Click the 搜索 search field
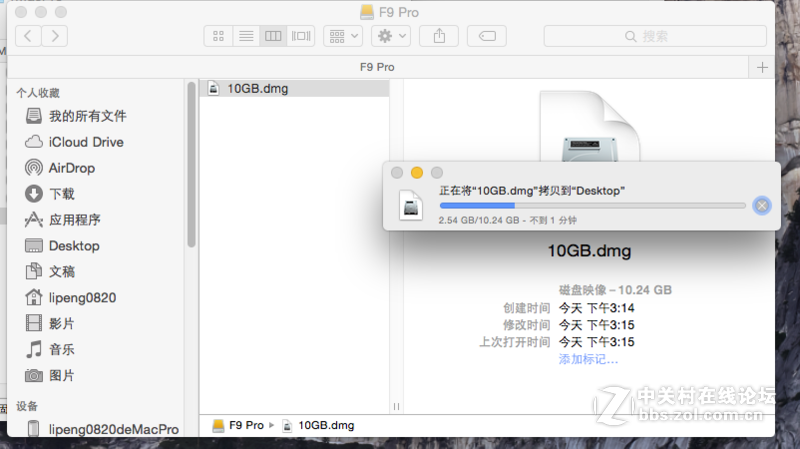The image size is (800, 449). pyautogui.click(x=655, y=36)
